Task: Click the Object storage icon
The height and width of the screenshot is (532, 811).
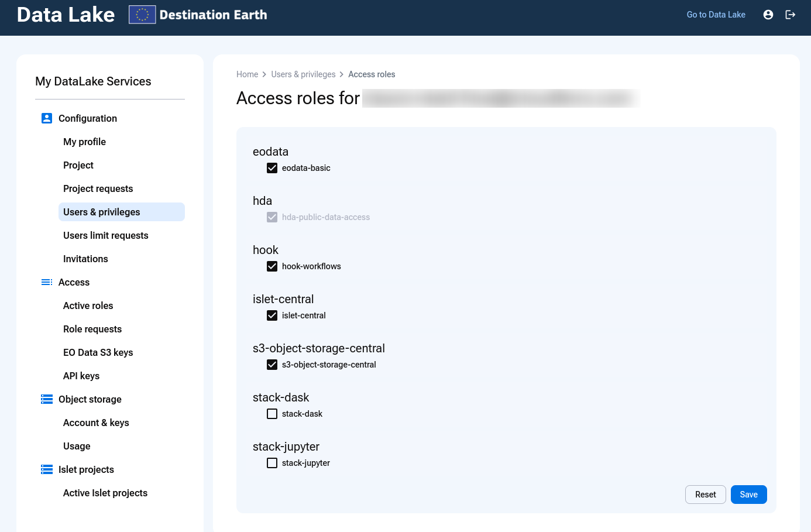Action: point(47,399)
